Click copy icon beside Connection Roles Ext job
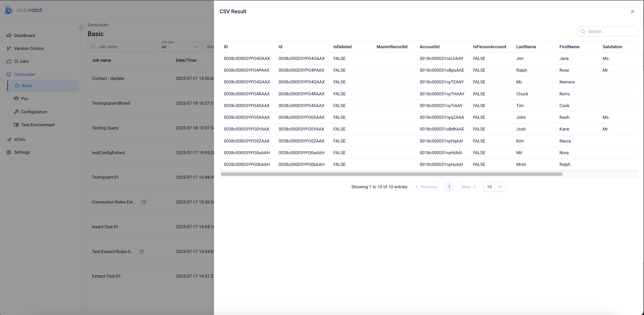Viewport: 644px width, 315px height. coord(144,202)
